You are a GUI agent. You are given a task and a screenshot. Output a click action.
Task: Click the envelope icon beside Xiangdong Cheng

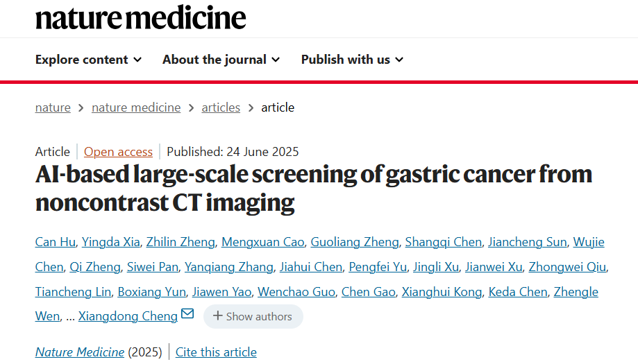click(x=187, y=314)
